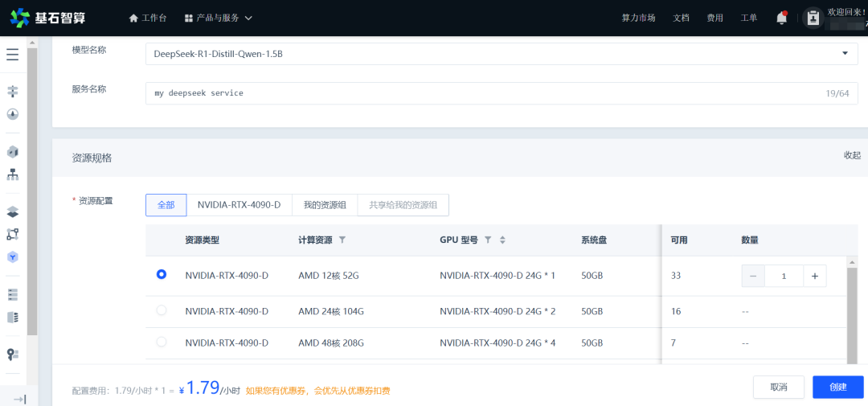Image resolution: width=868 pixels, height=406 pixels.
Task: Open the hierarchy tree icon in the sidebar
Action: click(12, 174)
